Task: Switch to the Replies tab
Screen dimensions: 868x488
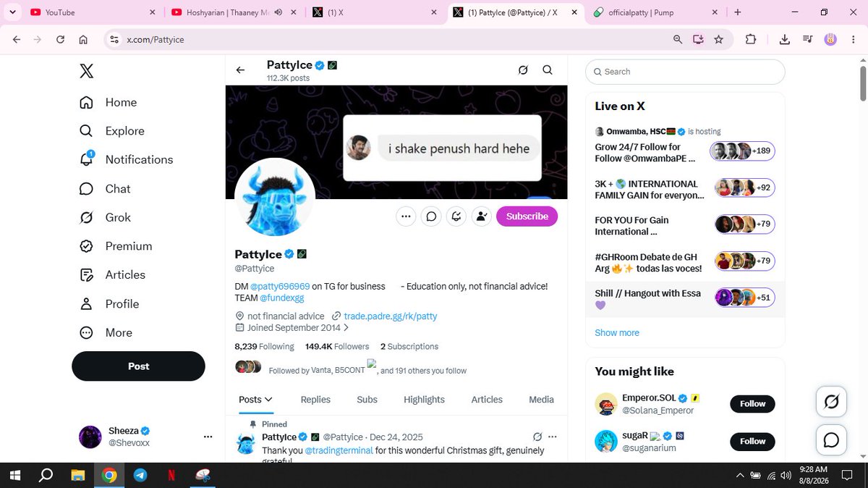Action: click(x=315, y=400)
